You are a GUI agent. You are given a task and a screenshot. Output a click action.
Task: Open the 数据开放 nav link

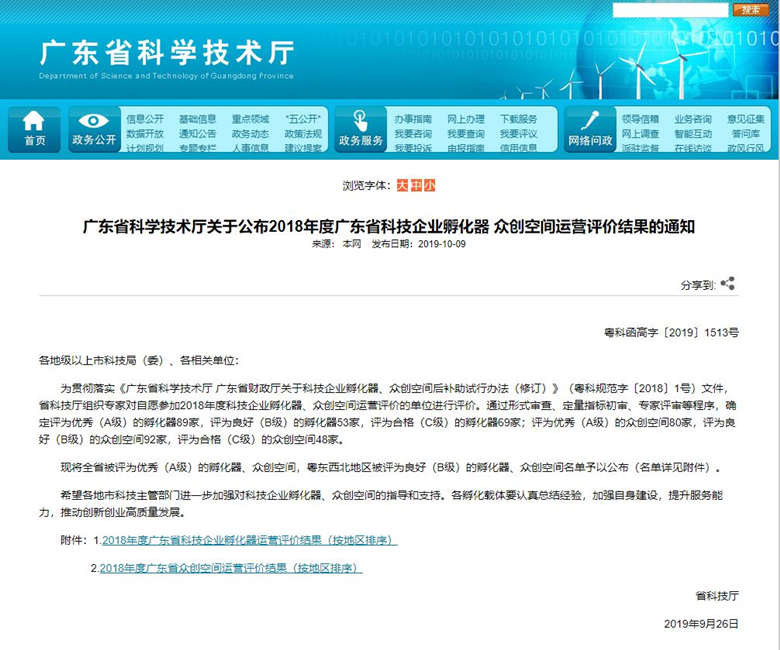coord(145,134)
